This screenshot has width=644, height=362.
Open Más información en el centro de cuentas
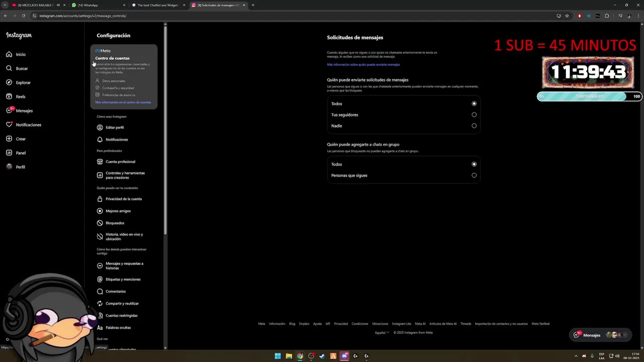pyautogui.click(x=123, y=103)
